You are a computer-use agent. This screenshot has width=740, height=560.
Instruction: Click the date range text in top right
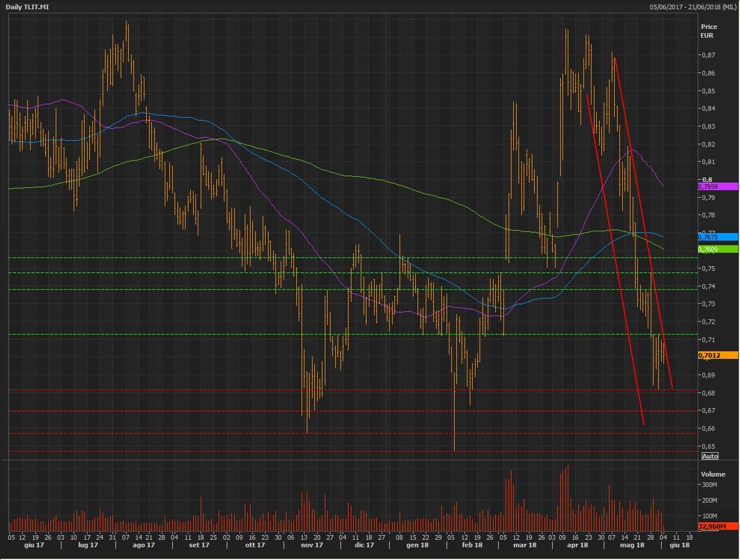coord(692,7)
